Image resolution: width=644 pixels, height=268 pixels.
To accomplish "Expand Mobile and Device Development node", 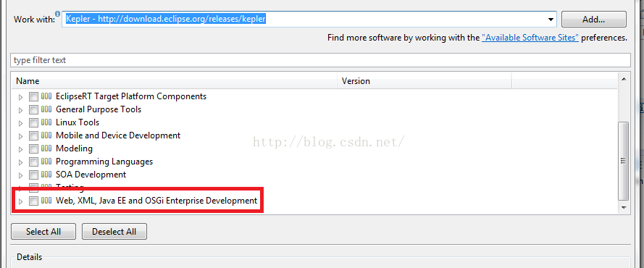I will 20,136.
